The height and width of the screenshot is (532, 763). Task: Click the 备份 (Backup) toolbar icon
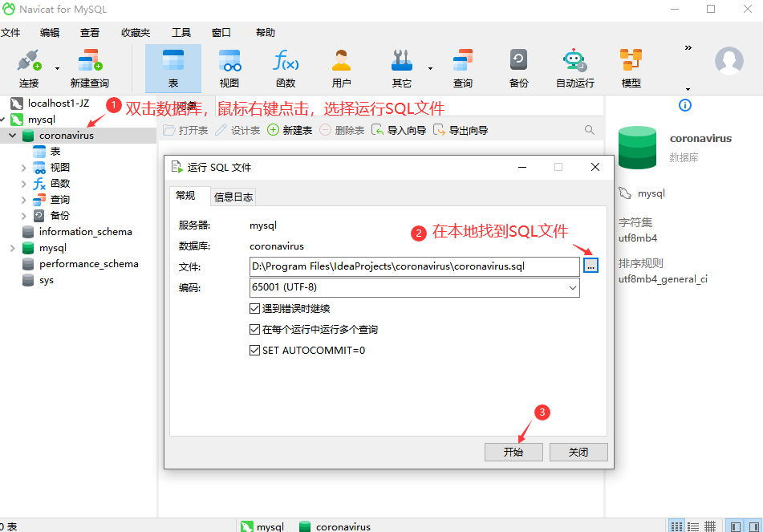(517, 67)
